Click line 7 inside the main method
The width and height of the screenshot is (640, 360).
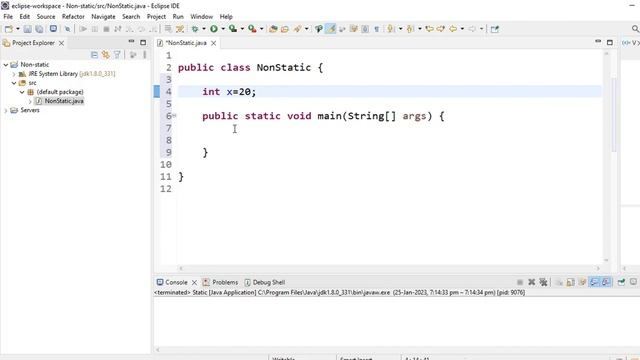389,128
